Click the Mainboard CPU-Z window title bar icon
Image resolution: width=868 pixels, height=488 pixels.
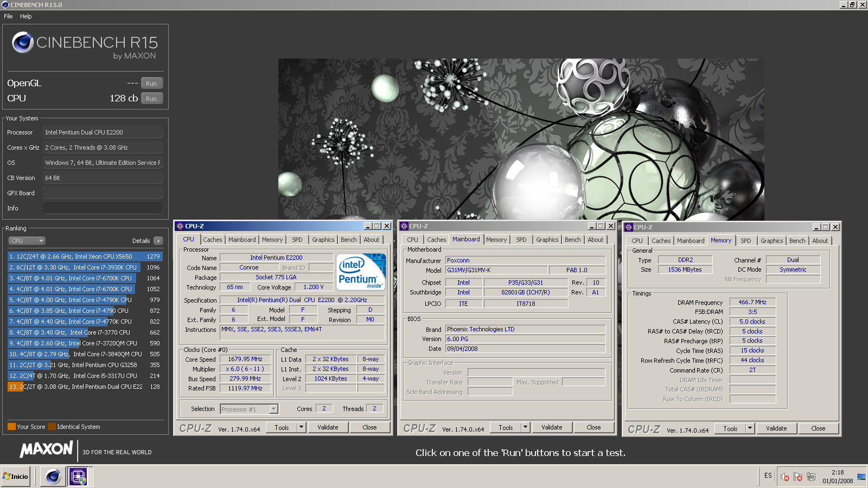point(404,226)
